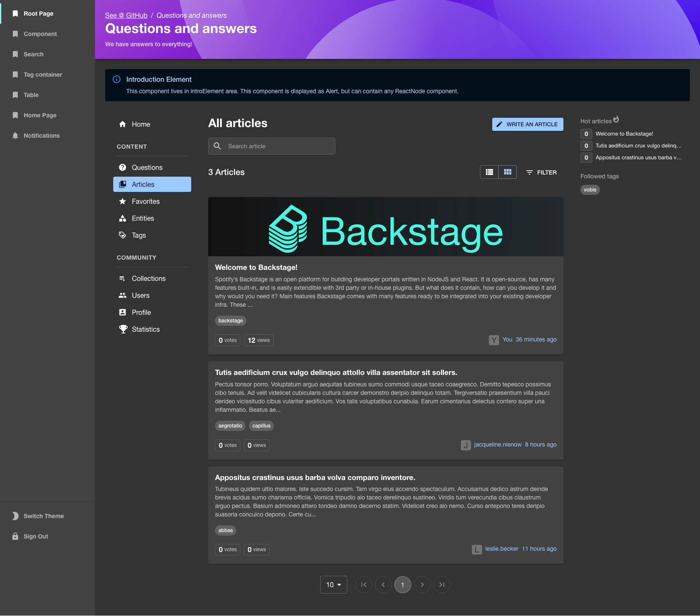Screen dimensions: 700x616
Task: Open Tutis aedificium crux vulgo article title
Action: coord(336,372)
